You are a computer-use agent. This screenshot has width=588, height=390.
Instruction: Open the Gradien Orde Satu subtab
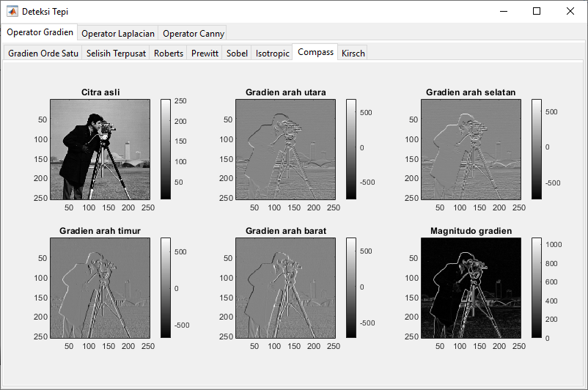[x=43, y=54]
